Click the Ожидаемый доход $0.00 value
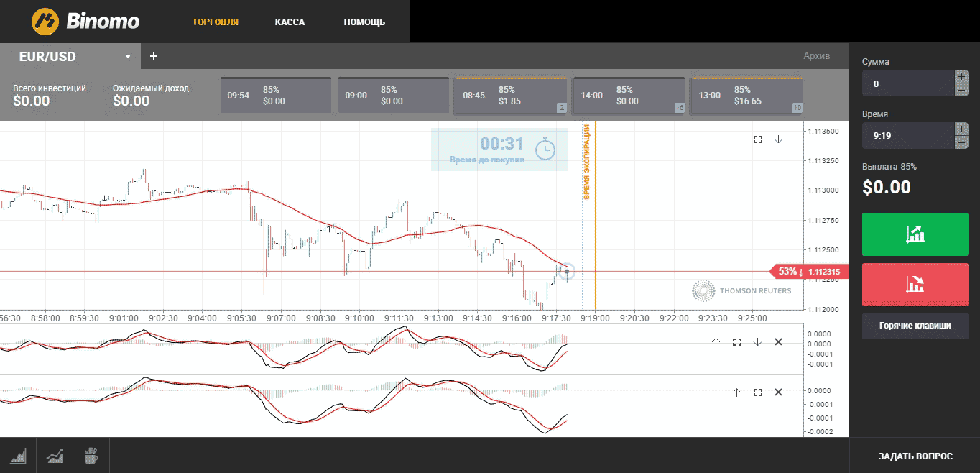 point(131,101)
